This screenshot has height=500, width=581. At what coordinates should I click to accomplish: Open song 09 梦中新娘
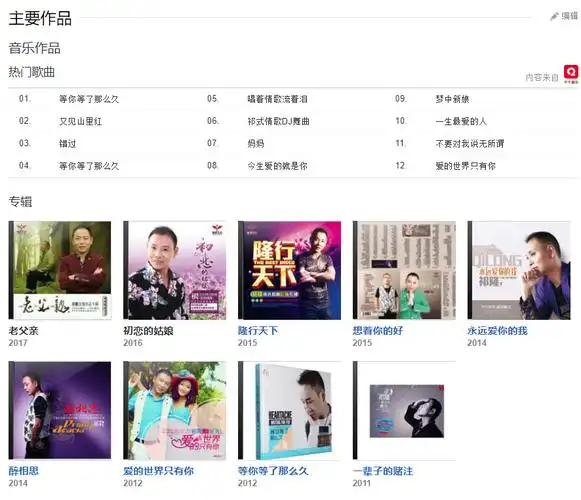(452, 99)
